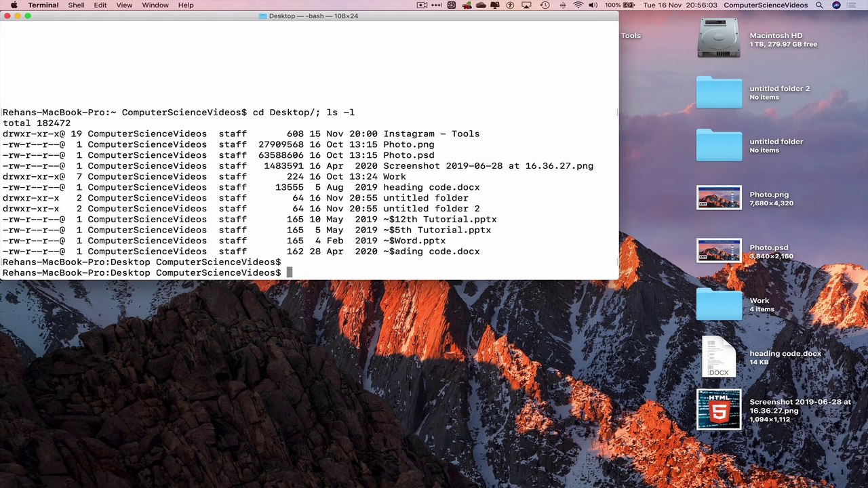Click the 'Macintosh HD' label on desktop
The width and height of the screenshot is (868, 488).
776,35
